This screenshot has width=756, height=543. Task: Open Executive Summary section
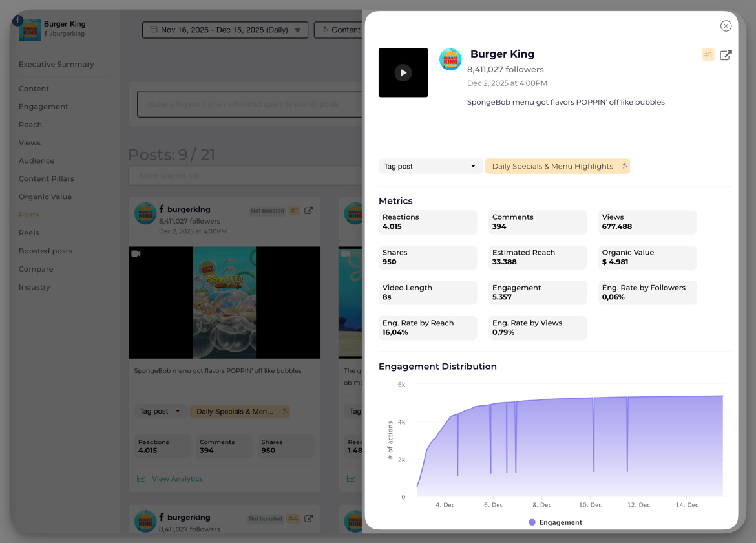tap(56, 64)
